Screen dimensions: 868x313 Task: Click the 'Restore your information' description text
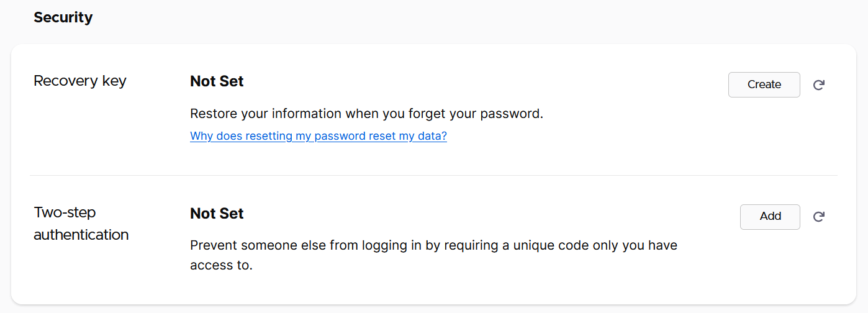click(366, 114)
